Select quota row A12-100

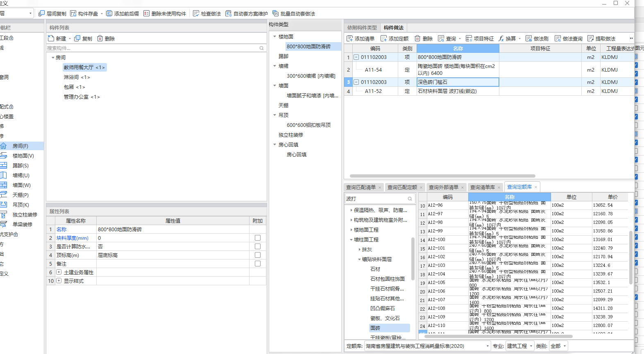pyautogui.click(x=523, y=240)
